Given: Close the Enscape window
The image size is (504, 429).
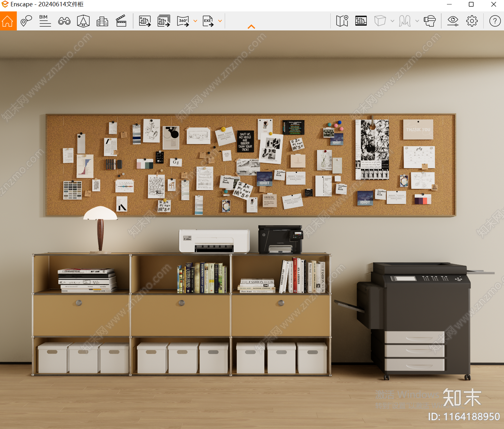Looking at the screenshot, I should (x=494, y=4).
